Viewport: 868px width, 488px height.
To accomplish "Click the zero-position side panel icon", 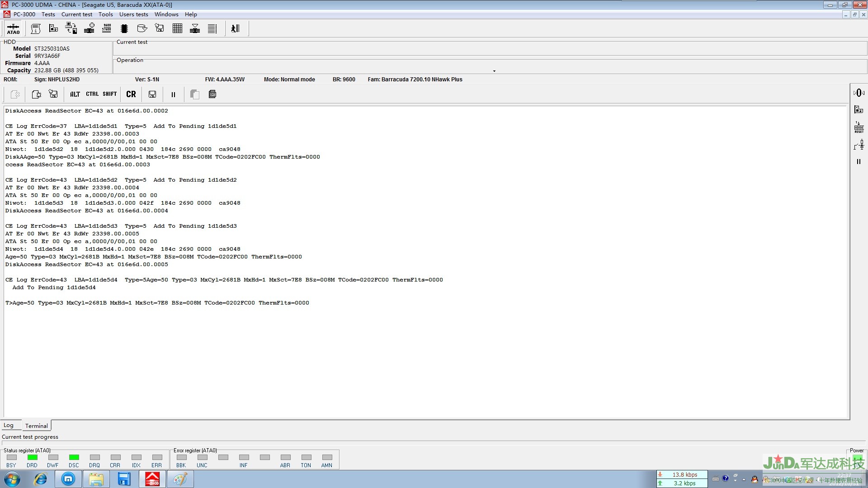I will (x=859, y=93).
